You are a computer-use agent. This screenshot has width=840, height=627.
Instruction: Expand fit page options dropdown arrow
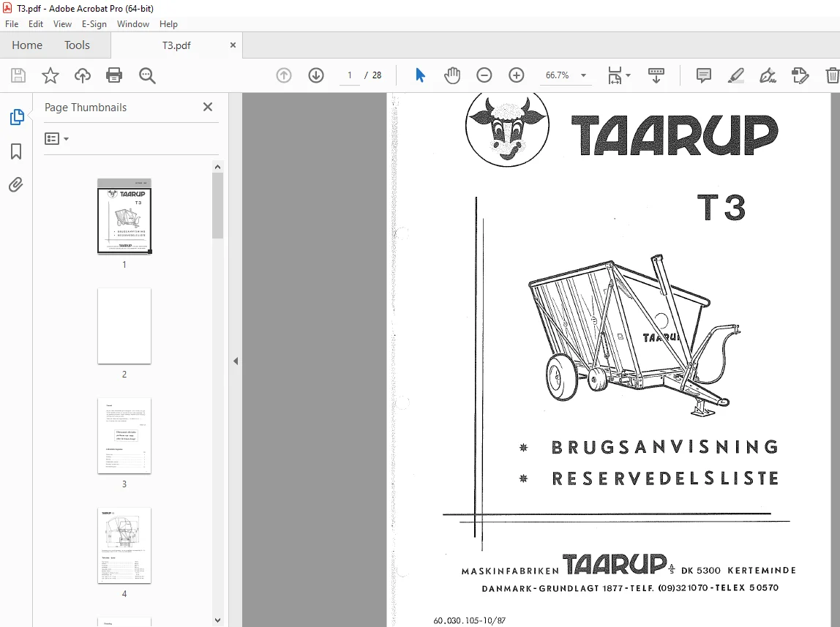pos(628,75)
